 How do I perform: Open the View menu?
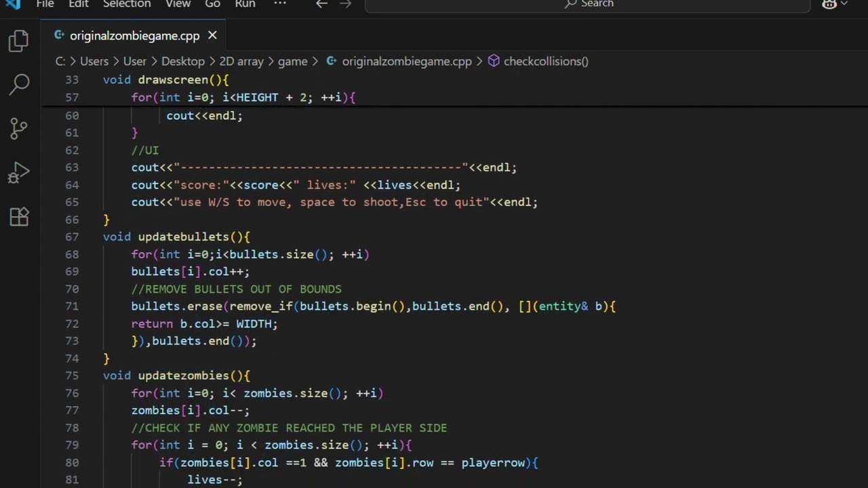pos(178,4)
